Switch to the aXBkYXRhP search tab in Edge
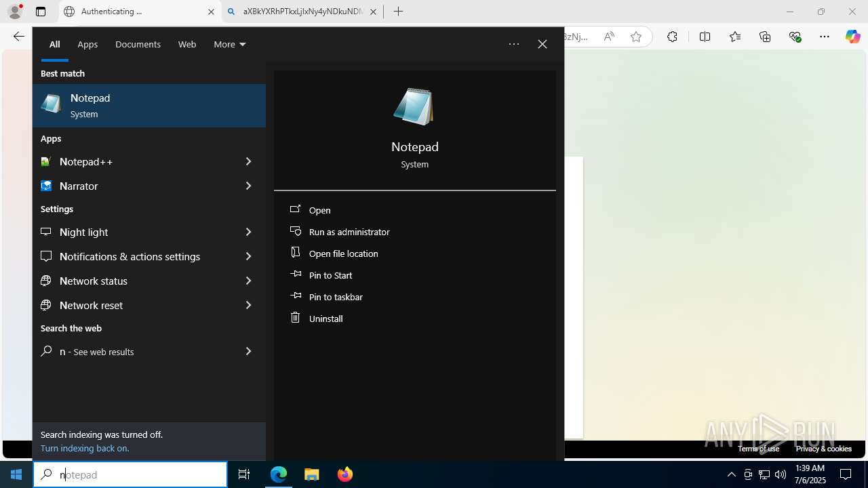The height and width of the screenshot is (488, 868). [302, 12]
